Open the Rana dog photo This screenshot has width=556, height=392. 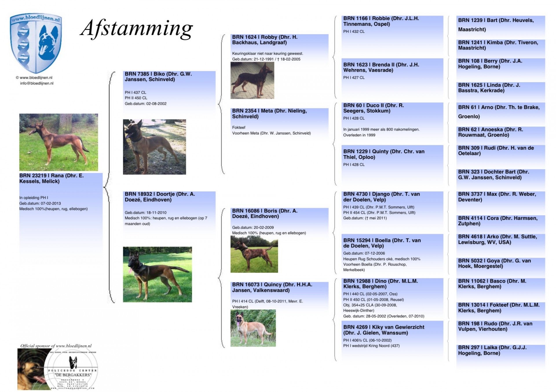coord(58,142)
